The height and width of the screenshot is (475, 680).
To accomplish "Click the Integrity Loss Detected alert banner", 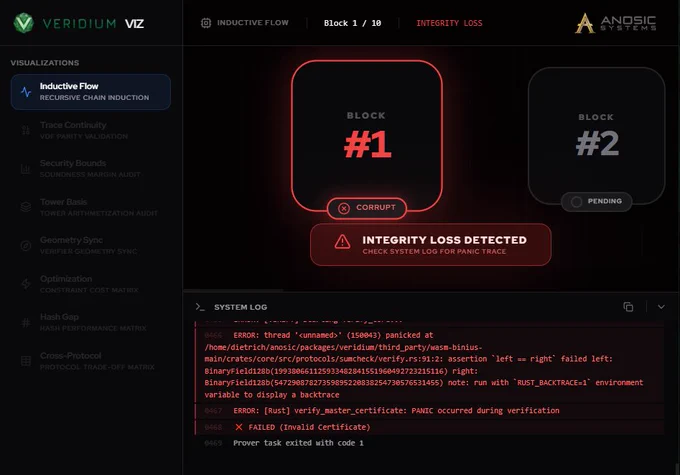I will click(x=431, y=245).
